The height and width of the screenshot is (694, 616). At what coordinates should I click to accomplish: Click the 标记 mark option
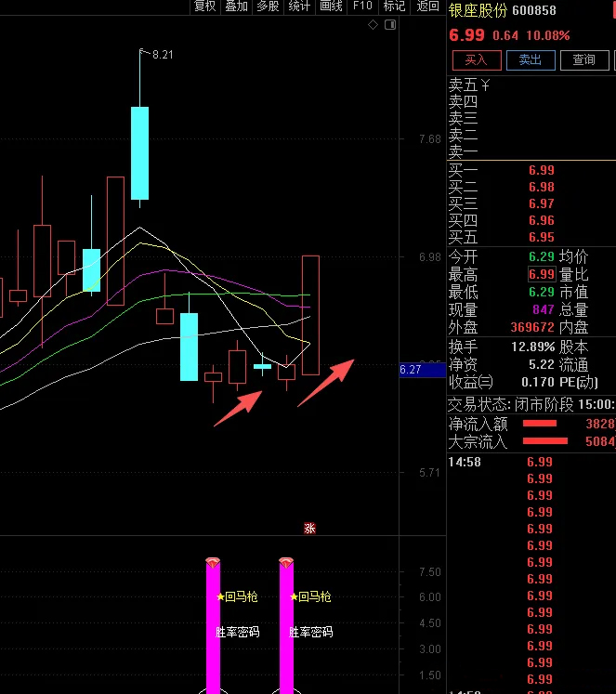394,7
